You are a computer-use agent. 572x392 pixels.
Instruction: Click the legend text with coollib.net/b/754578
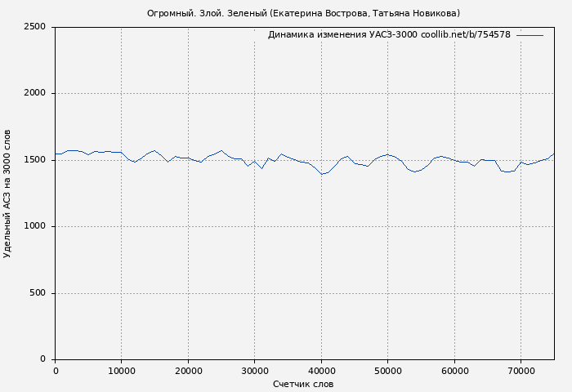tap(389, 35)
